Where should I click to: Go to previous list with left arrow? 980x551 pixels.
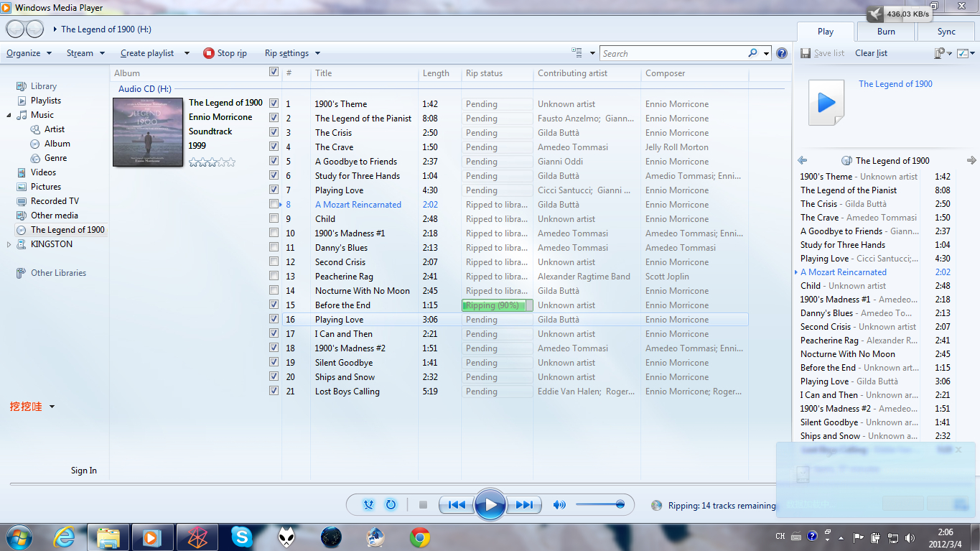tap(803, 161)
